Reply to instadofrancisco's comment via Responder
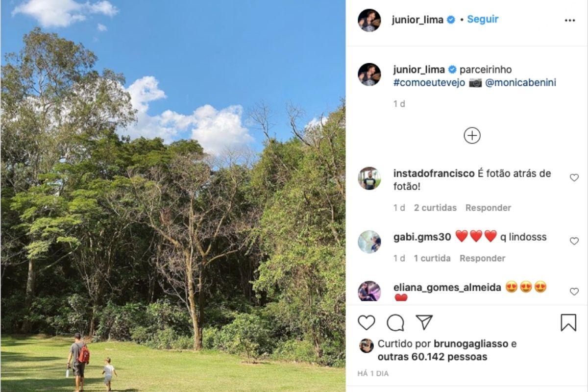This screenshot has height=392, width=588. [488, 208]
